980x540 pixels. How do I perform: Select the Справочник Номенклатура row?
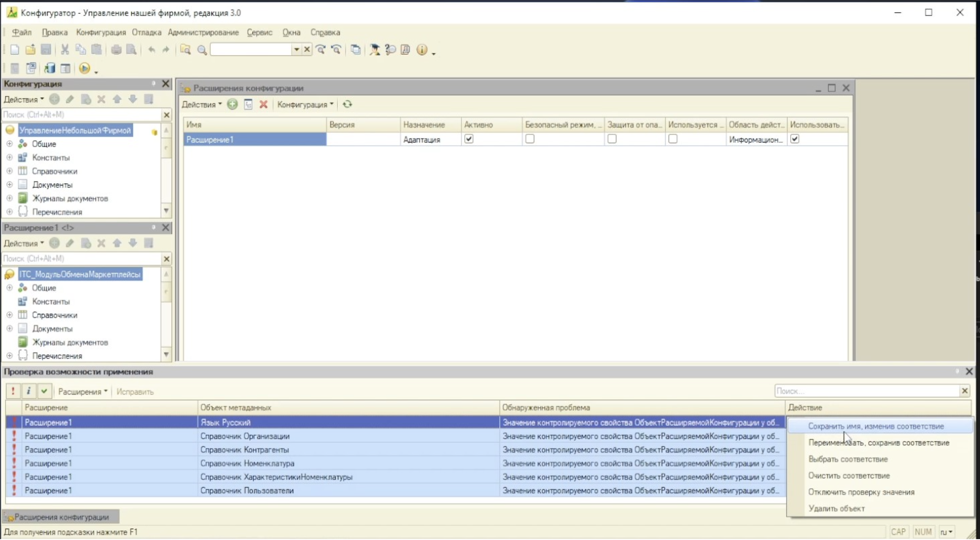pyautogui.click(x=395, y=463)
